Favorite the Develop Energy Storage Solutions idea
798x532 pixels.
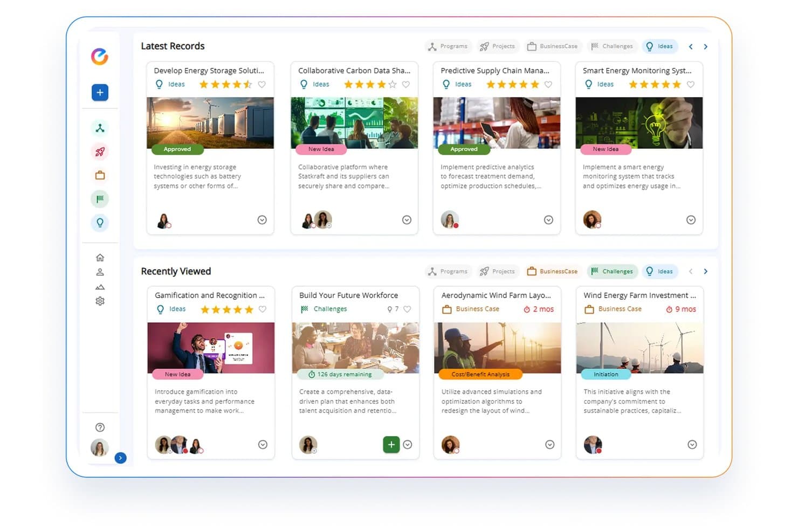[262, 85]
